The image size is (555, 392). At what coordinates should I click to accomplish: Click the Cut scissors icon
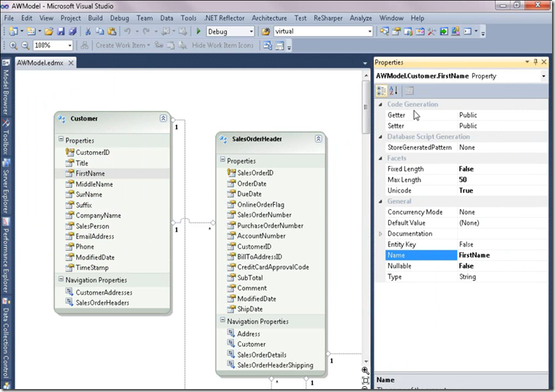click(x=88, y=31)
